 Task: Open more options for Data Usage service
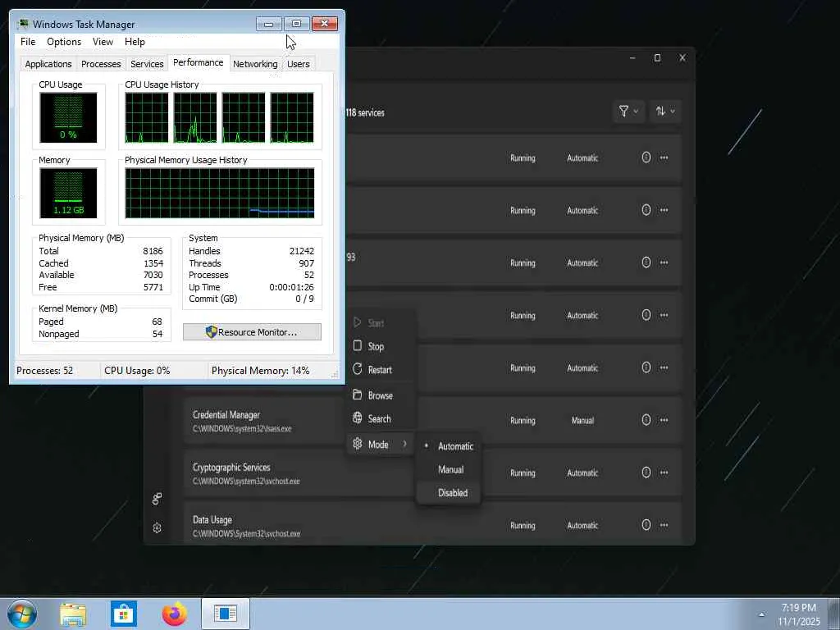tap(664, 525)
